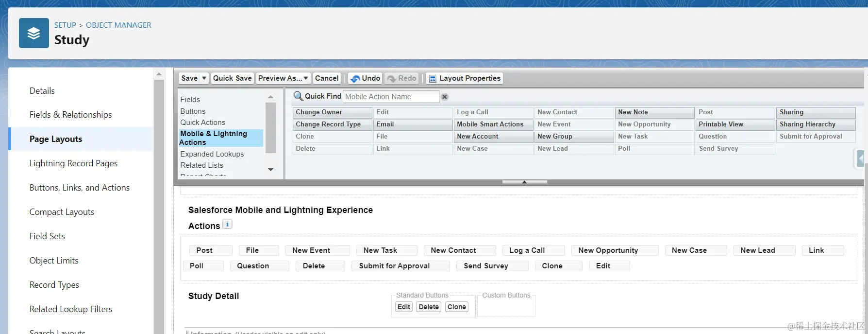Click New Lead in Actions section
Screen dimensions: 868x334
coord(764,250)
